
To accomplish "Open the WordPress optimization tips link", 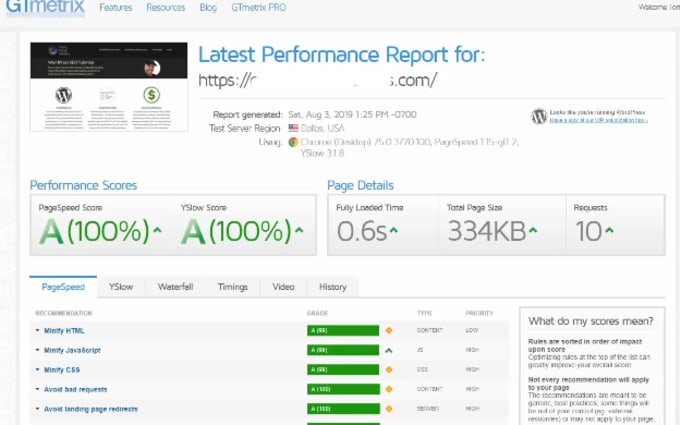I will (x=598, y=121).
